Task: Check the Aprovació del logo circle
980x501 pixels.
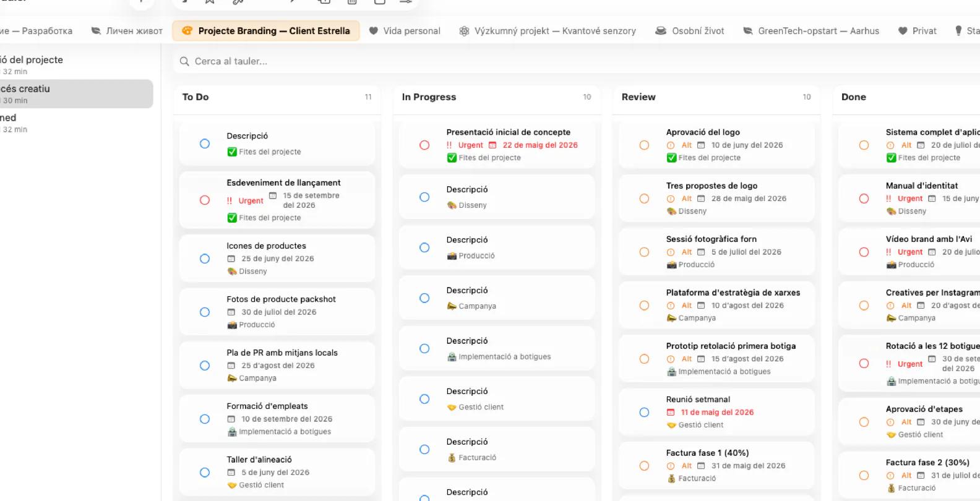Action: click(x=644, y=145)
